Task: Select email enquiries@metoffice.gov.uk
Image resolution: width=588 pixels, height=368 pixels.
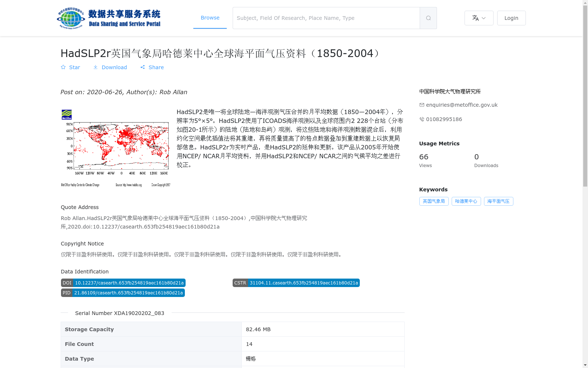Action: (462, 105)
